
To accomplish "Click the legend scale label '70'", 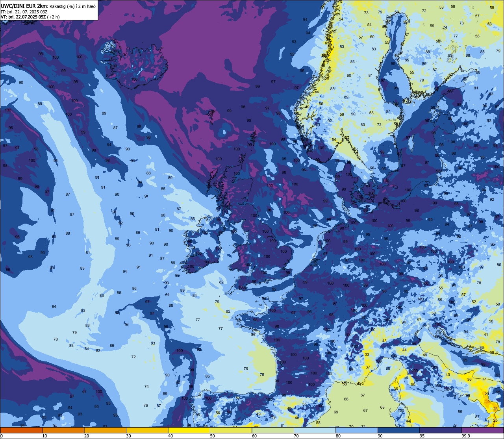I will tap(296, 436).
